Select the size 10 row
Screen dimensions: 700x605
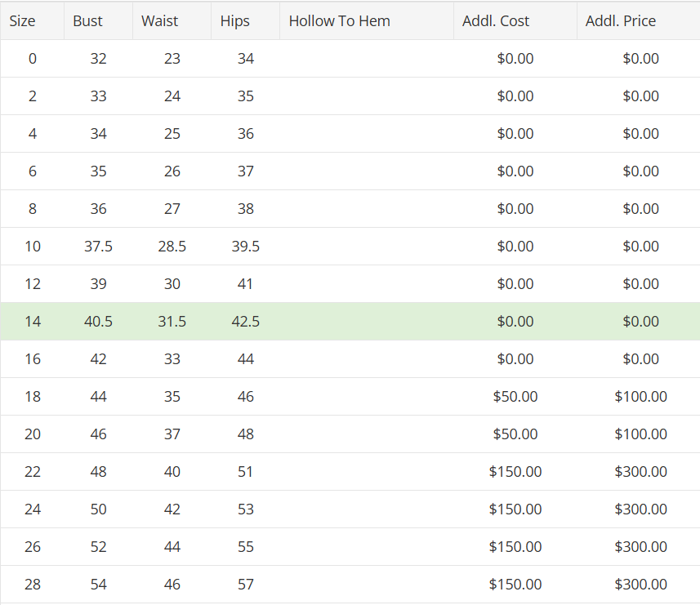point(350,247)
